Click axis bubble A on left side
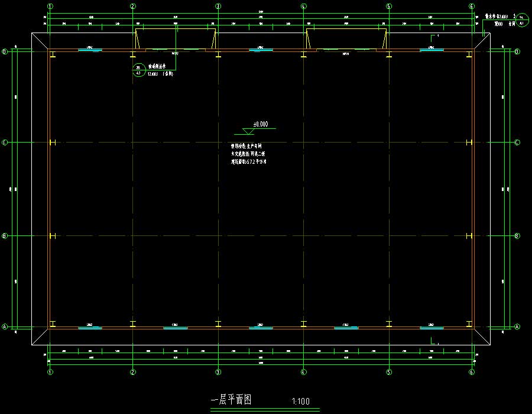Screen dimensions: 532x414 pyautogui.click(x=5, y=326)
